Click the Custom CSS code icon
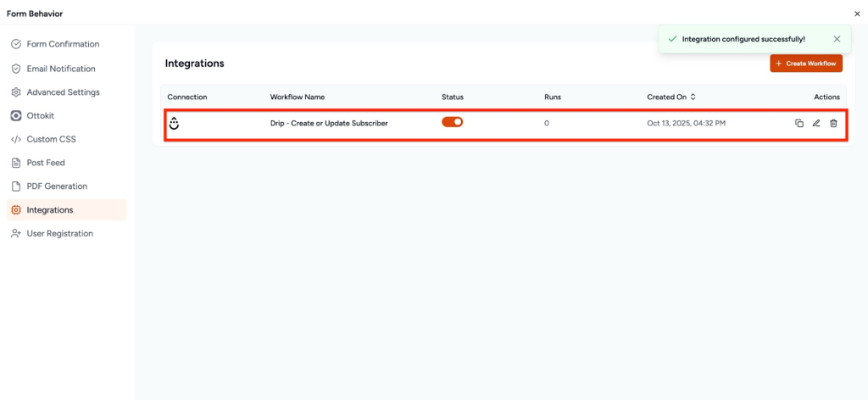 [x=16, y=139]
